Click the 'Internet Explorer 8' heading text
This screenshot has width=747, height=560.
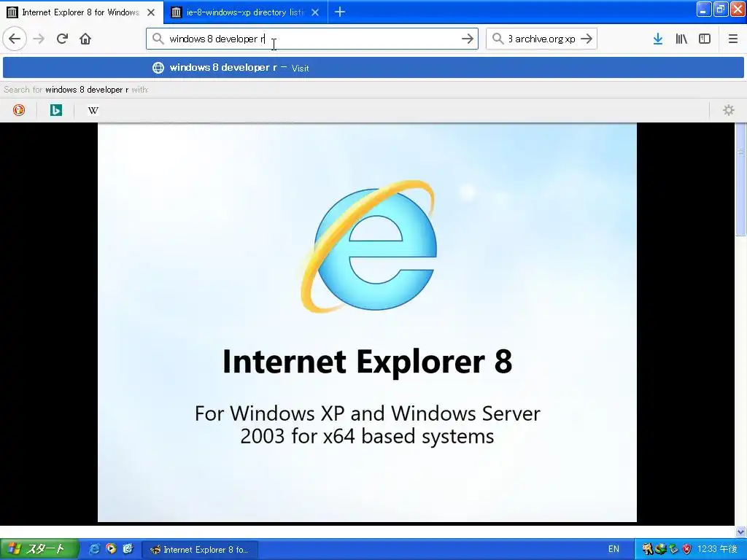click(x=368, y=362)
